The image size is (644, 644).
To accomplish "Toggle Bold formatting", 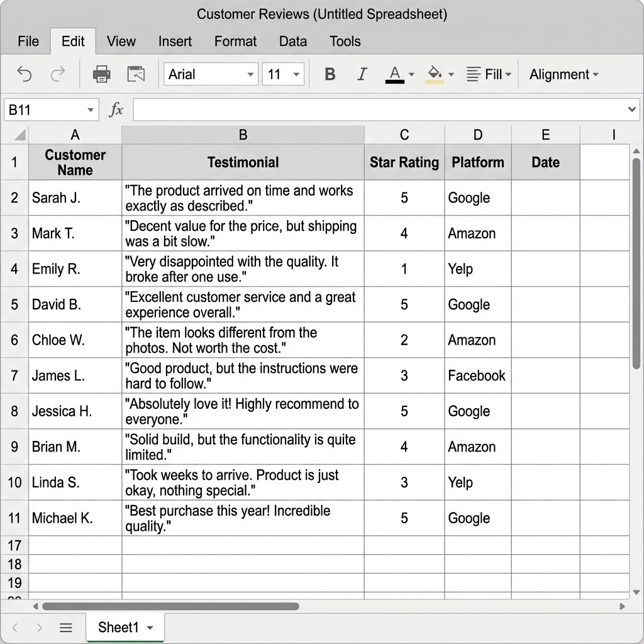I will click(330, 74).
